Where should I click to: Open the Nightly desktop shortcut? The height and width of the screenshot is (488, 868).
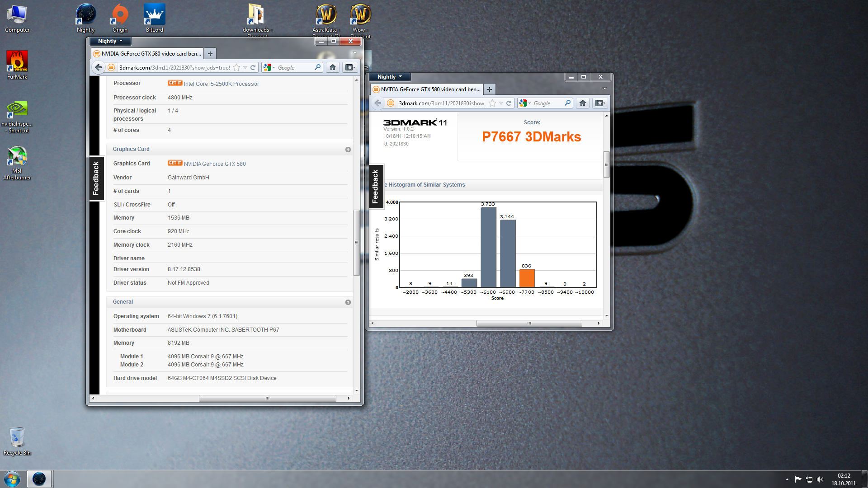pos(85,18)
